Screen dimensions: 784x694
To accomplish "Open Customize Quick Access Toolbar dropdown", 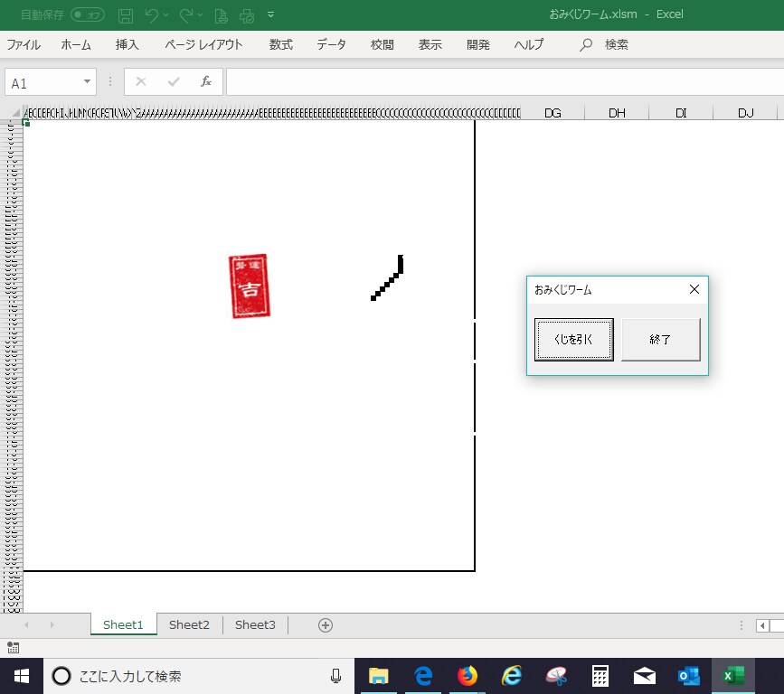I will [x=271, y=14].
